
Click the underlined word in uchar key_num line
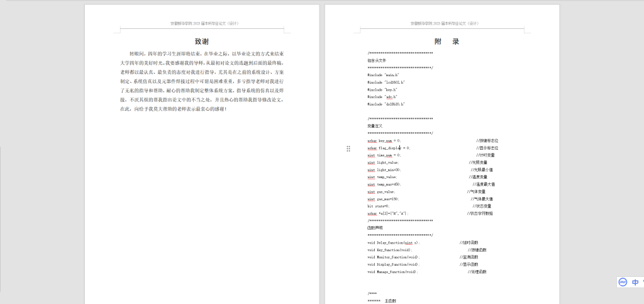pos(372,140)
